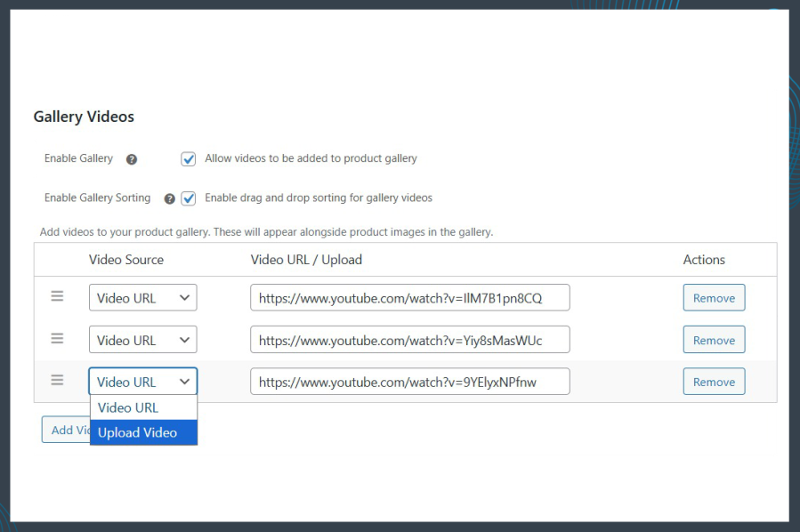Viewport: 800px width, 532px height.
Task: Click the help icon beside Enable Gallery Sorting
Action: [168, 198]
